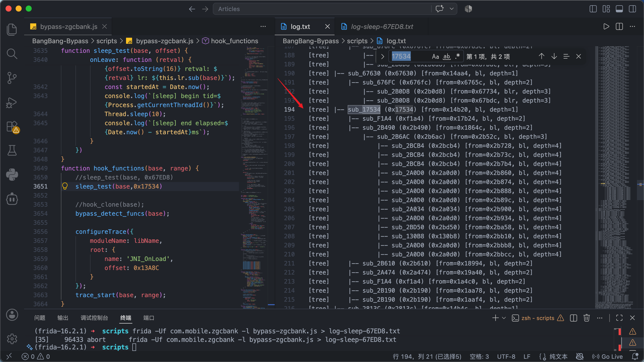644x362 pixels.
Task: Run the file with the play button
Action: [x=606, y=26]
